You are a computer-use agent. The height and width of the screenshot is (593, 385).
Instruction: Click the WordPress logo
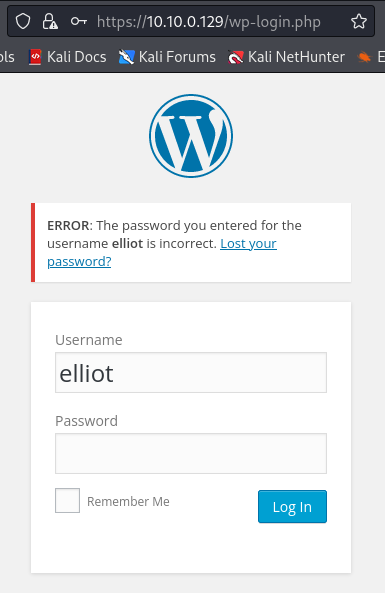(x=191, y=136)
